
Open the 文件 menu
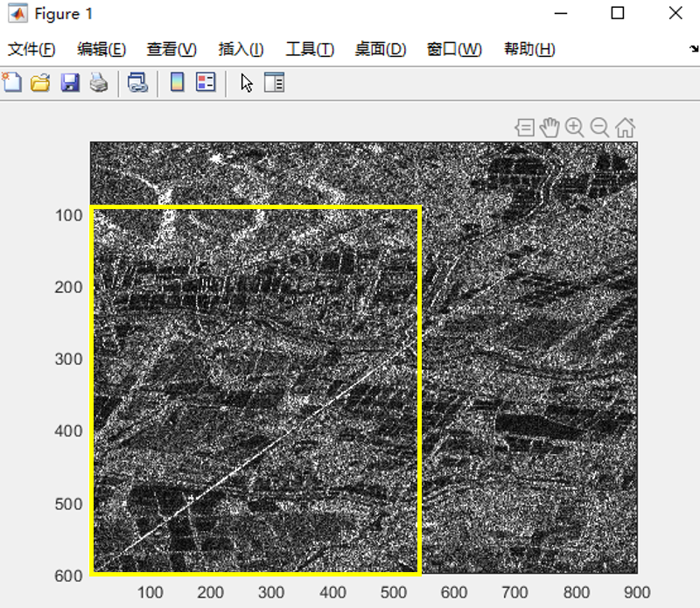point(25,50)
